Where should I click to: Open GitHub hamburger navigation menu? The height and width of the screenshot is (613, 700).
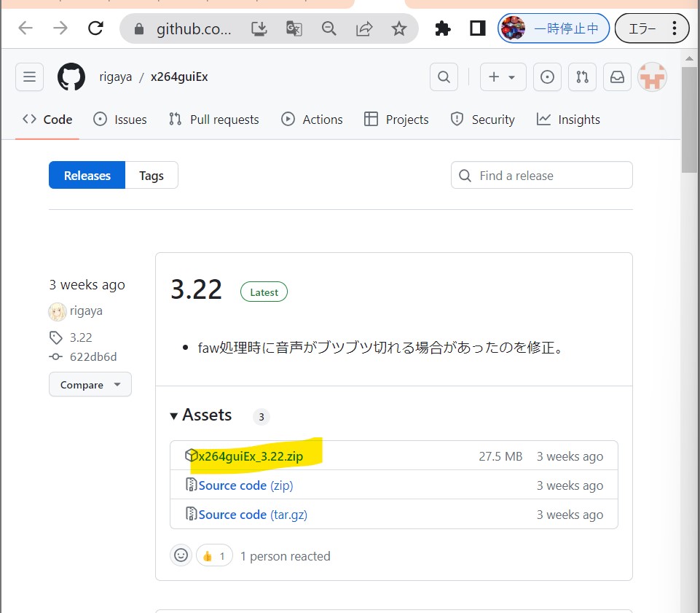(x=29, y=77)
